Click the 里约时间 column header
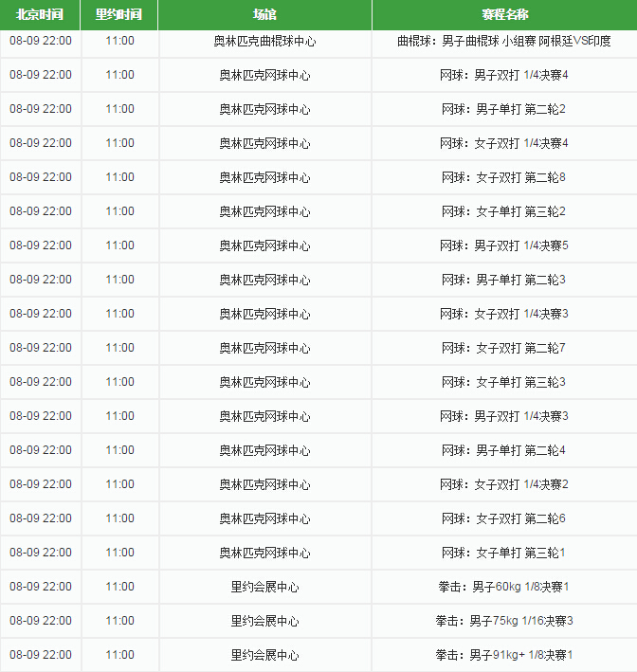Image resolution: width=637 pixels, height=672 pixels. click(x=119, y=15)
